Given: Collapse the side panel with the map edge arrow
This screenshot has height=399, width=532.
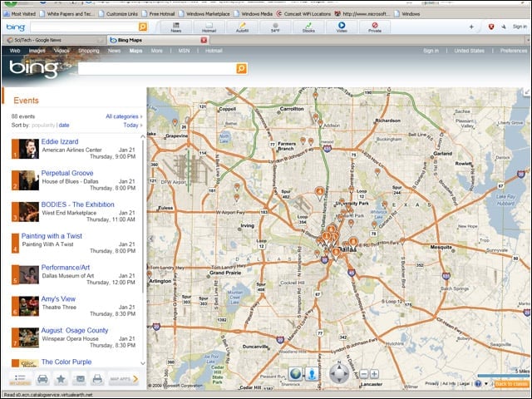Looking at the screenshot, I should point(151,239).
